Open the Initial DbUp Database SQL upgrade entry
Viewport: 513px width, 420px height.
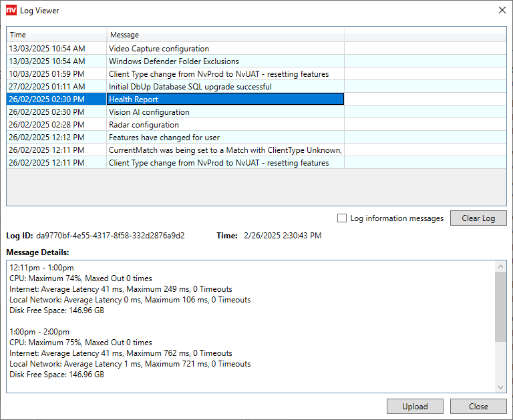click(190, 87)
